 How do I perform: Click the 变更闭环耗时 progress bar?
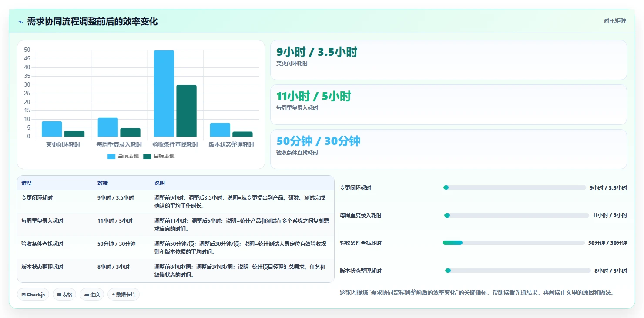(514, 187)
